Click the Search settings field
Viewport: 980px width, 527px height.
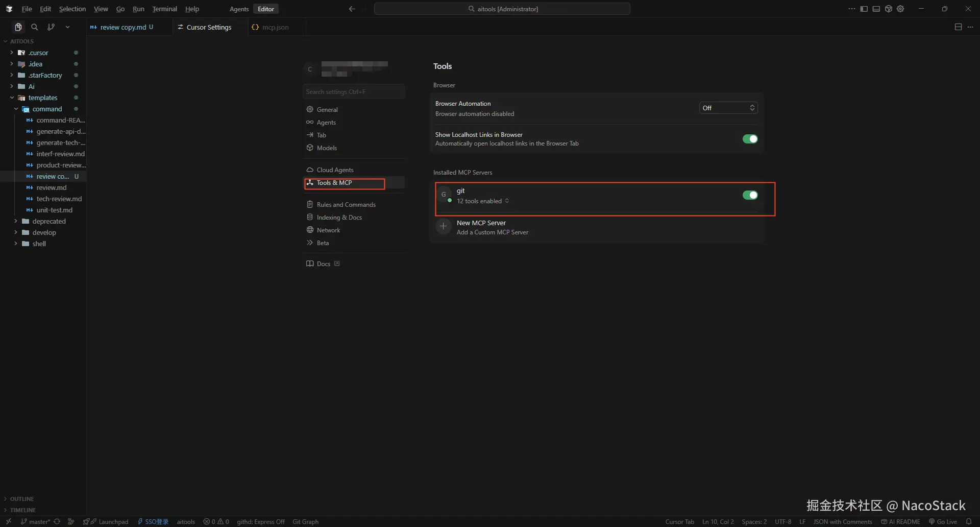354,92
